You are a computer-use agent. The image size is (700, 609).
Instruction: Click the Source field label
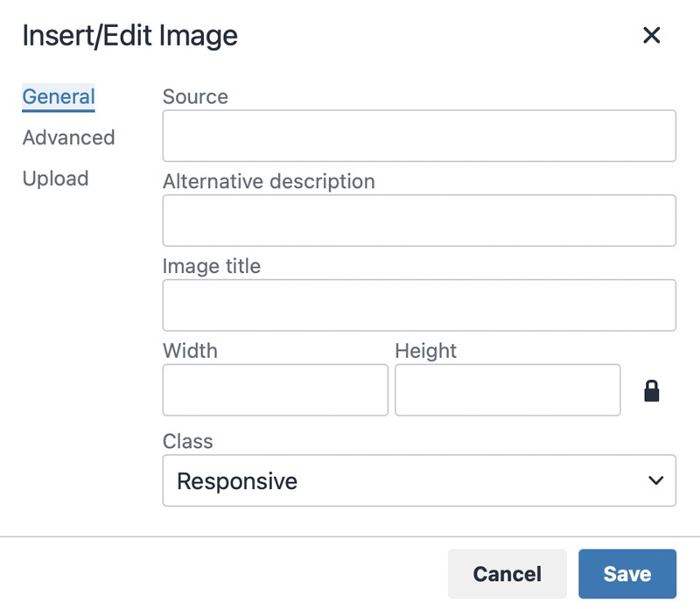195,97
